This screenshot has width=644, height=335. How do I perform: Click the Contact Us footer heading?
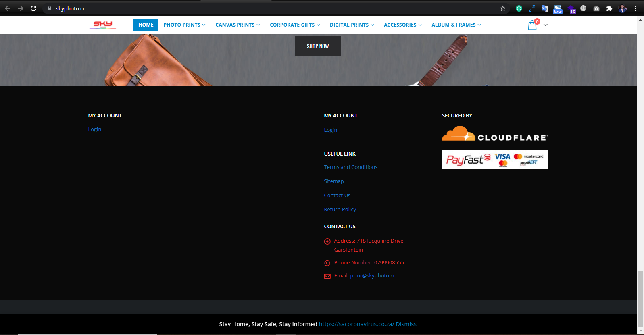tap(340, 227)
